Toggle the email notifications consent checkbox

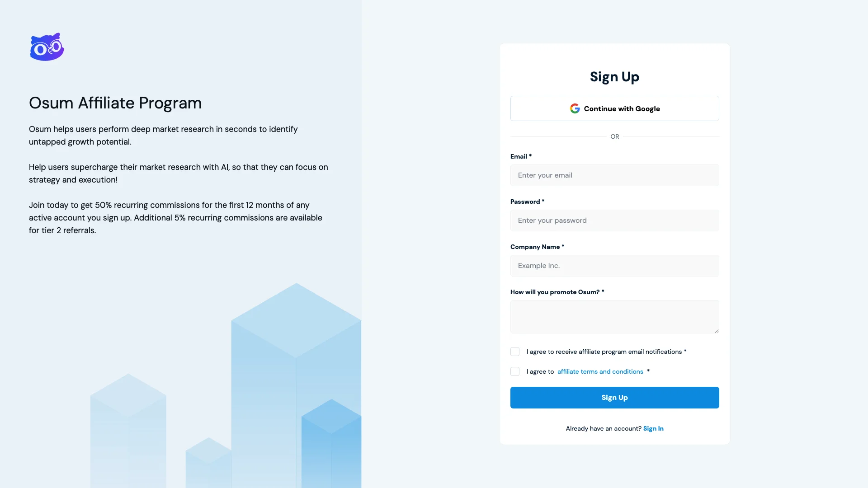(514, 352)
